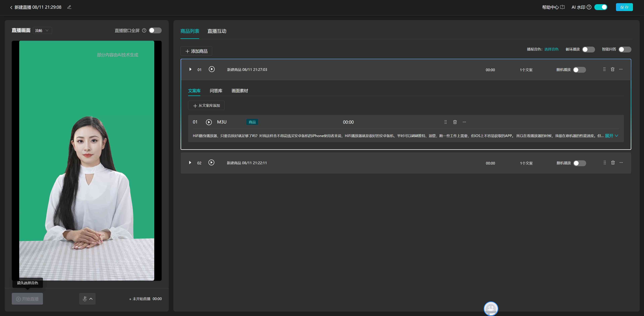Screen dimensions: 644x316
Task: Click 展开 to expand M3U script text
Action: coord(612,135)
